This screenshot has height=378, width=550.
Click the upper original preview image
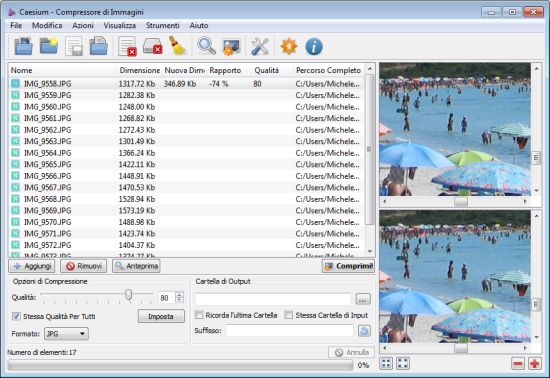click(455, 129)
